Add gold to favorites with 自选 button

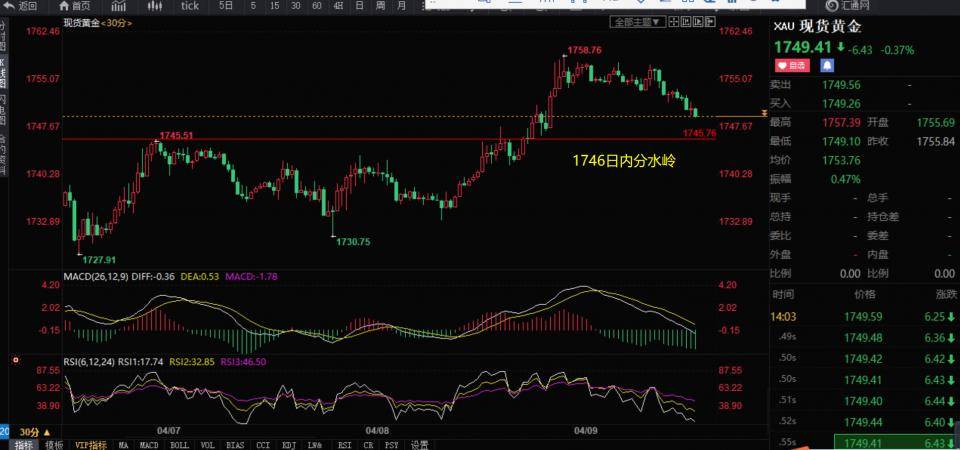pyautogui.click(x=791, y=65)
